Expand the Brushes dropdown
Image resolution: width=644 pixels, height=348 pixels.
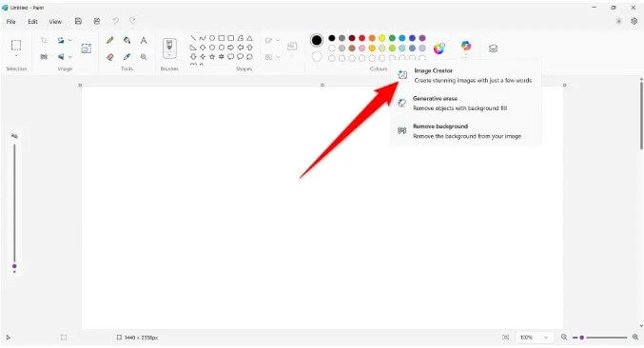[x=169, y=55]
